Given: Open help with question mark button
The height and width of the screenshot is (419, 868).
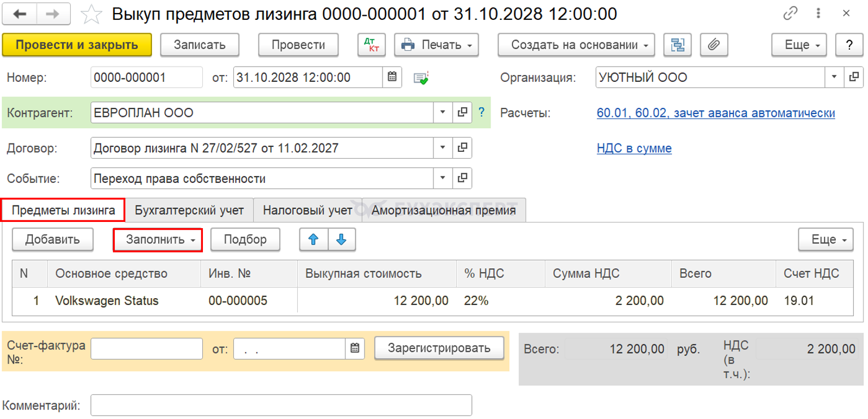Looking at the screenshot, I should [849, 45].
